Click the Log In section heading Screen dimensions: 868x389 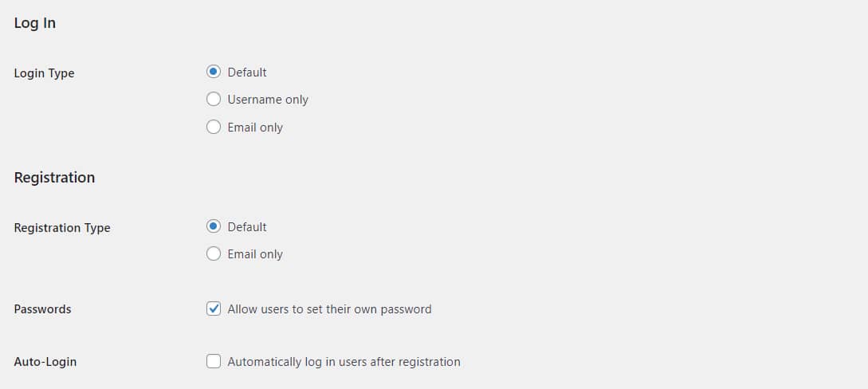pos(35,23)
